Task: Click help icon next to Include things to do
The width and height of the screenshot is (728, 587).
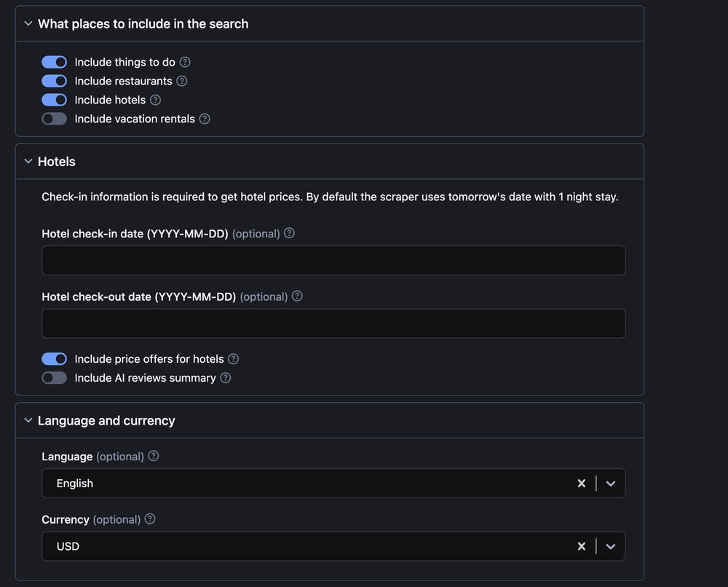Action: (x=185, y=63)
